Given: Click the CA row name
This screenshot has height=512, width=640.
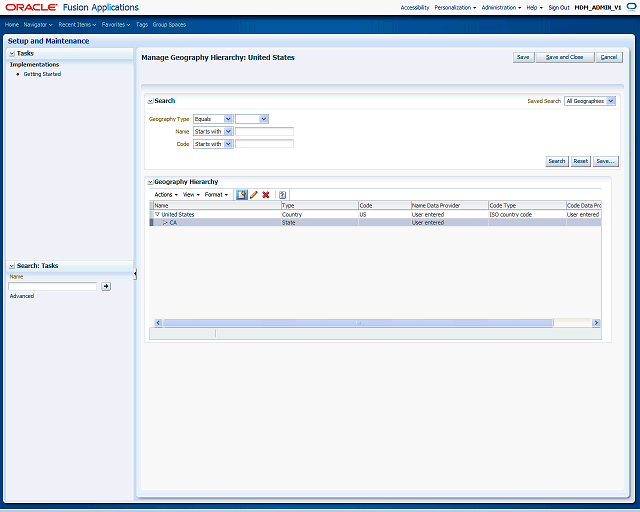Looking at the screenshot, I should click(x=173, y=223).
